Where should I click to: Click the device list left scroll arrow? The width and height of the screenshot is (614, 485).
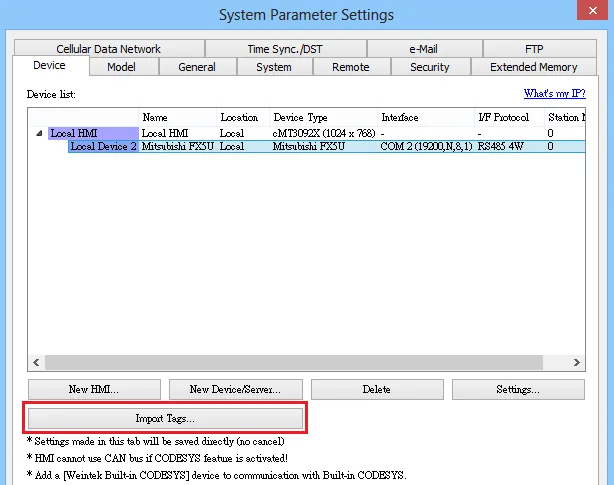[36, 362]
